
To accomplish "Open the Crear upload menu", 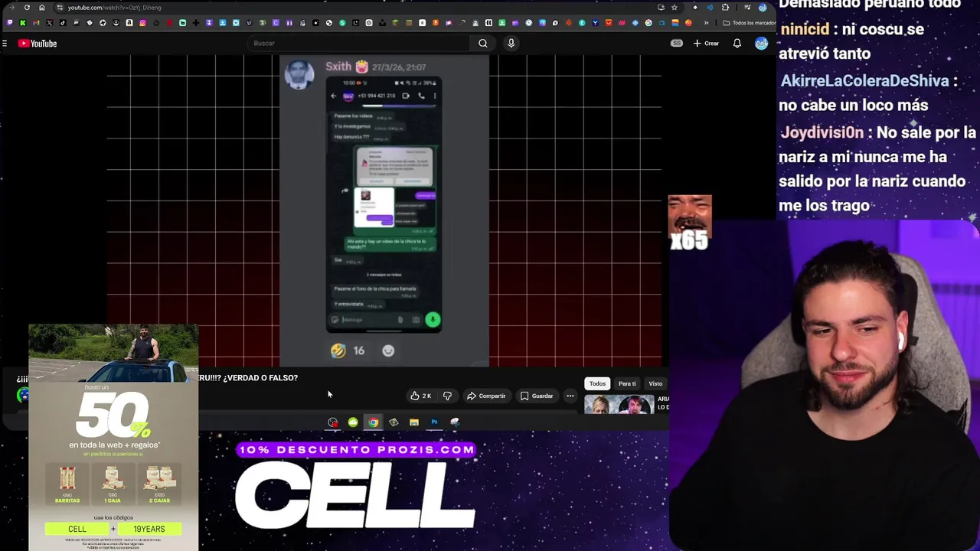I will [706, 44].
